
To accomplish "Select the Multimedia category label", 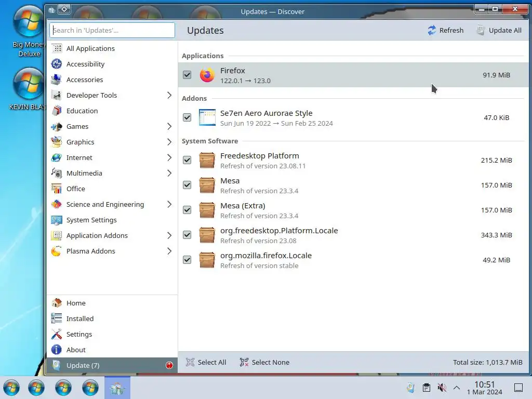I will pos(84,174).
